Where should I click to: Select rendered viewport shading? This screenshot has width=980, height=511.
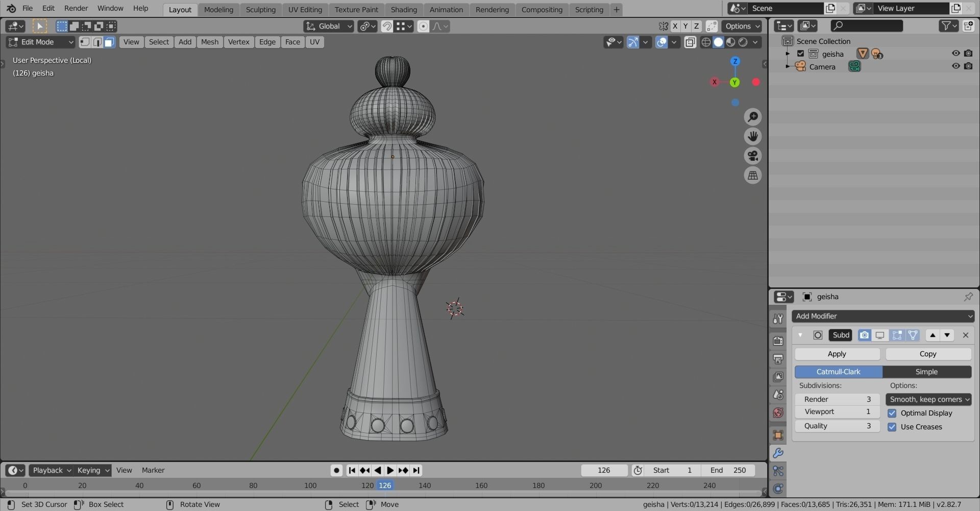click(x=743, y=42)
